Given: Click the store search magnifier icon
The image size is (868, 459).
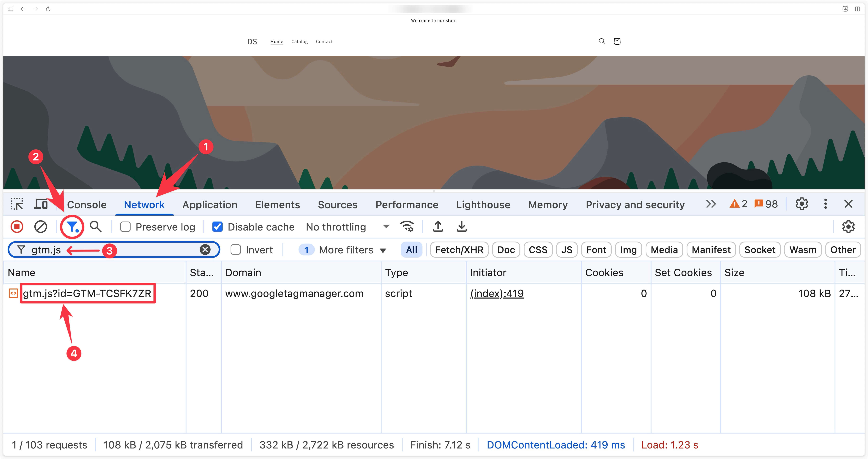Looking at the screenshot, I should tap(602, 41).
